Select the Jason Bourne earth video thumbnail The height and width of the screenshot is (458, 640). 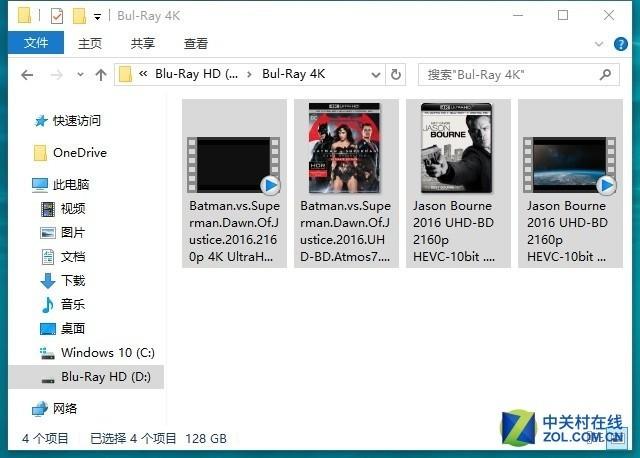tap(569, 165)
